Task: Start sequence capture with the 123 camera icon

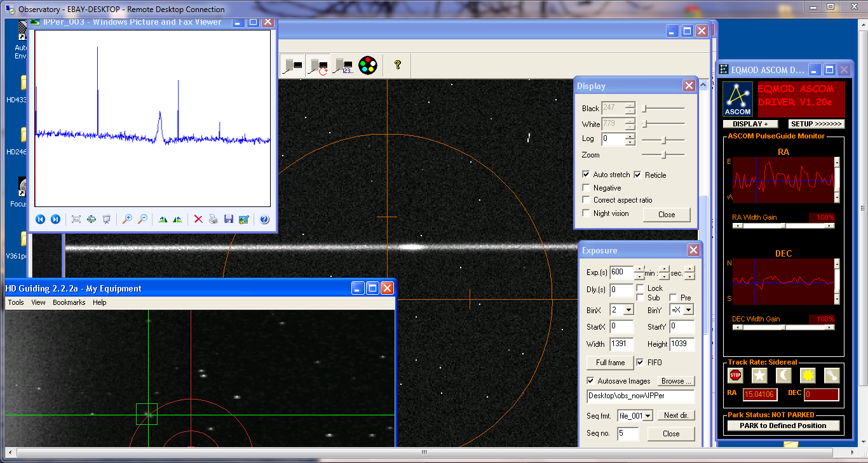Action: [x=343, y=65]
